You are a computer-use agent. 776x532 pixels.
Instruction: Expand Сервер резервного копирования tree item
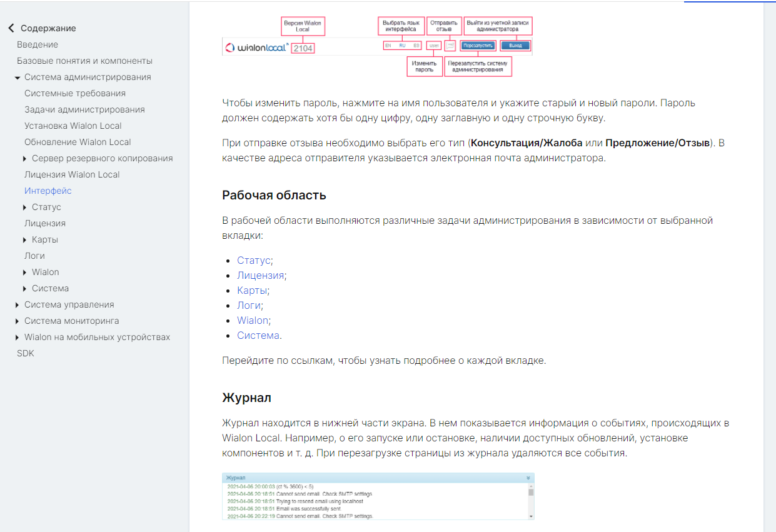click(25, 159)
